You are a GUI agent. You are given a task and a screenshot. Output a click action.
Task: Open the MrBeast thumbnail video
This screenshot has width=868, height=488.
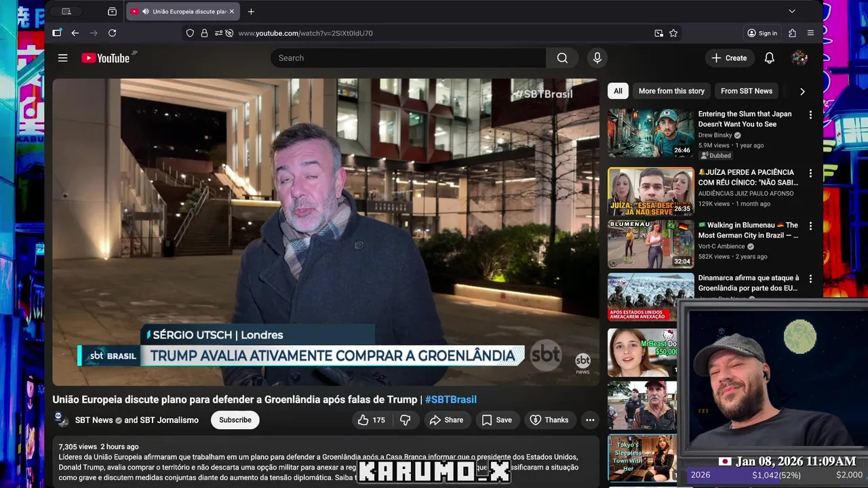tap(642, 352)
